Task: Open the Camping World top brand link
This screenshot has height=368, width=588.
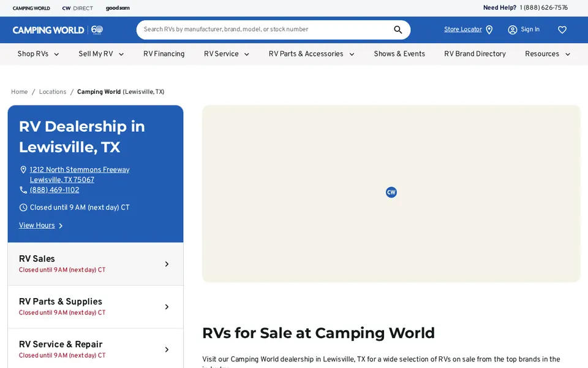Action: 31,8
